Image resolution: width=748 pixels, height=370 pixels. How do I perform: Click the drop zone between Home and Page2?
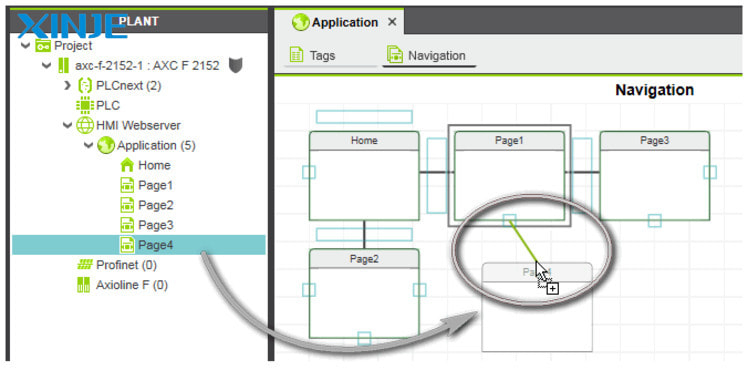point(364,235)
